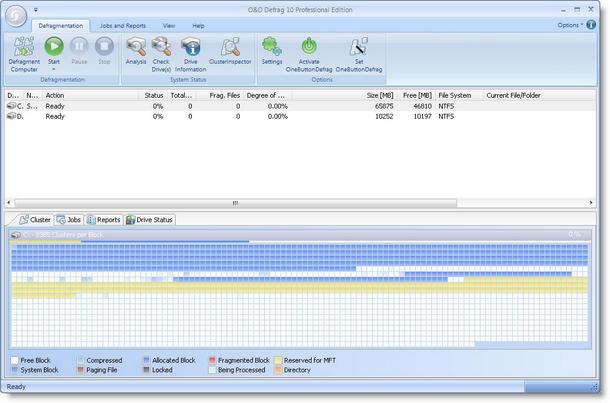Click the Ready status text in the status bar
This screenshot has height=403, width=610.
coord(16,387)
